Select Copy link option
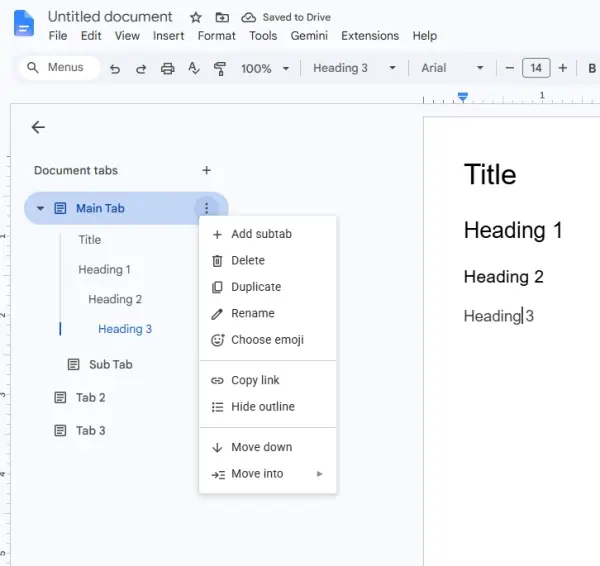600x566 pixels. [x=267, y=380]
